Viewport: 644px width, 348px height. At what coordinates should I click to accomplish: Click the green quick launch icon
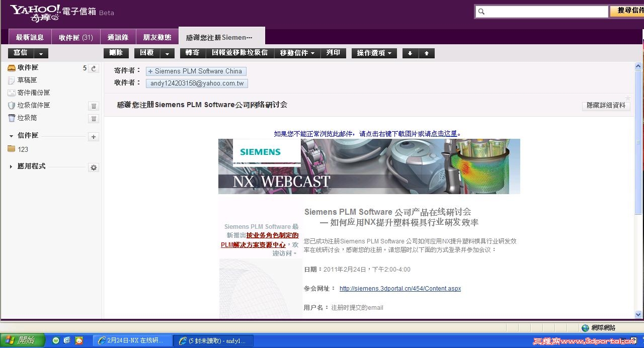click(56, 340)
